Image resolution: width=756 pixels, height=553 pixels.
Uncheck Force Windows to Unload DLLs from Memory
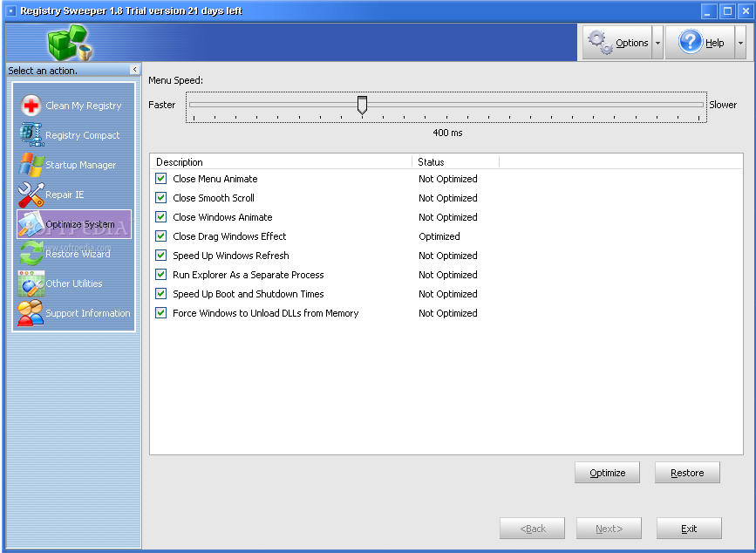point(161,313)
